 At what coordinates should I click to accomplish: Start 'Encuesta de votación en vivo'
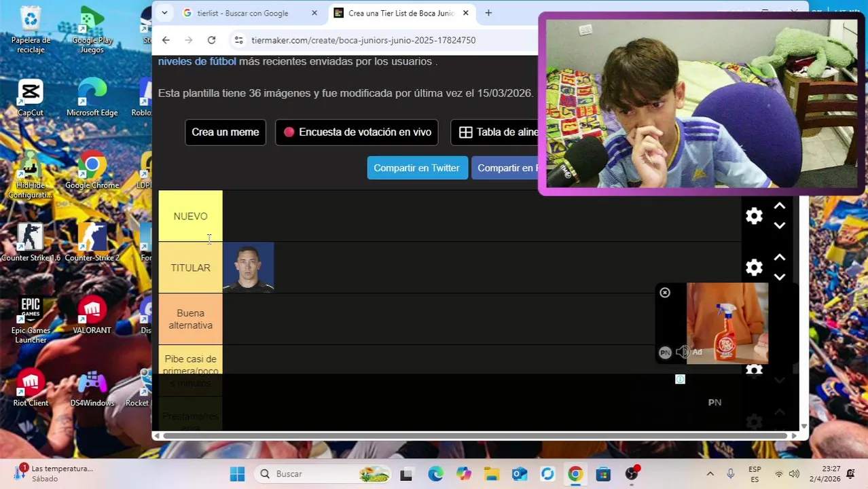point(357,132)
